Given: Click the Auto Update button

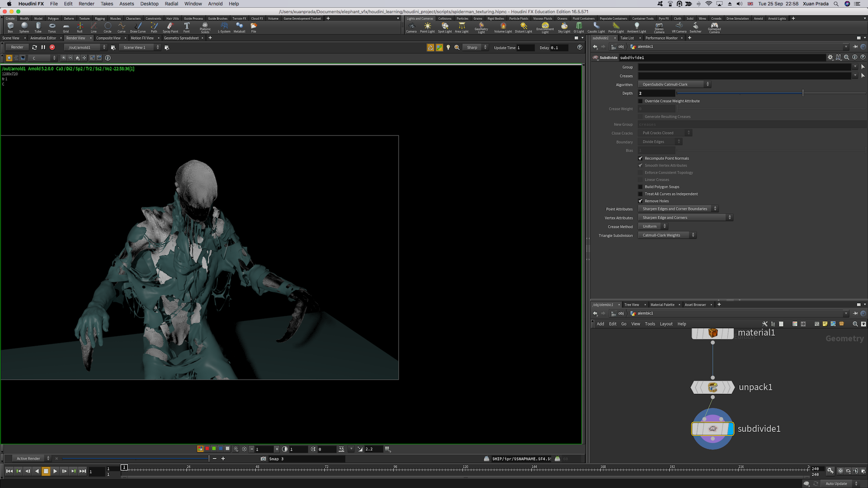Looking at the screenshot, I should pos(836,483).
